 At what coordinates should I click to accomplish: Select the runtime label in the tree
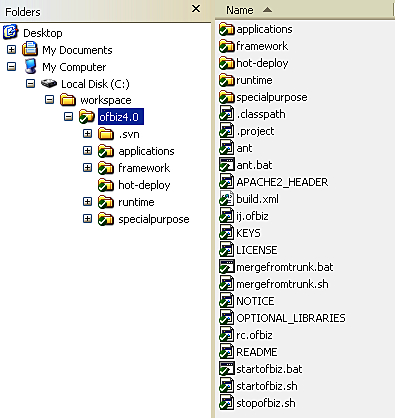[x=136, y=202]
